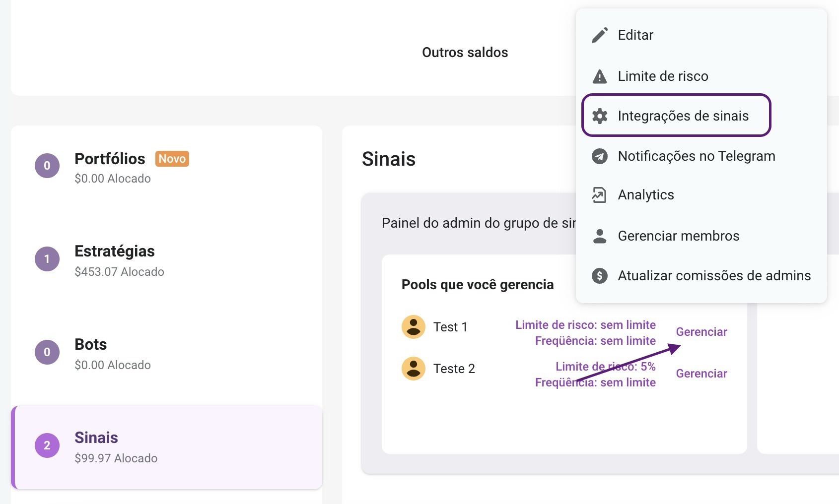The width and height of the screenshot is (839, 504).
Task: Click the $99.97 Alocado amount
Action: [x=116, y=458]
